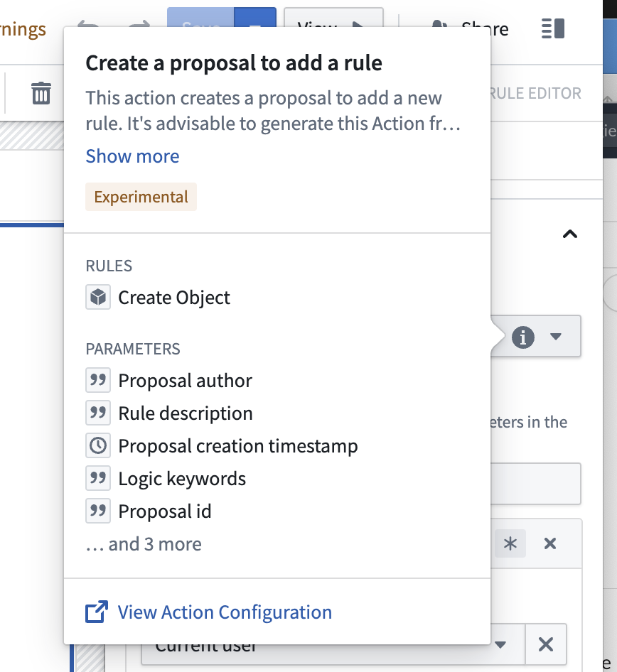Toggle the required asterisk on the parameter
This screenshot has height=672, width=617.
click(x=510, y=543)
